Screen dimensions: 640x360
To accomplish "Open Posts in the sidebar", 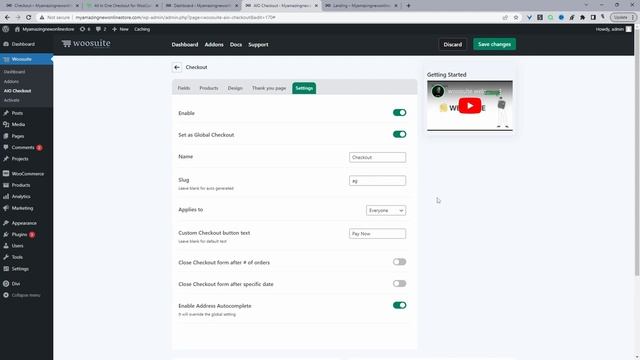I will pos(17,113).
